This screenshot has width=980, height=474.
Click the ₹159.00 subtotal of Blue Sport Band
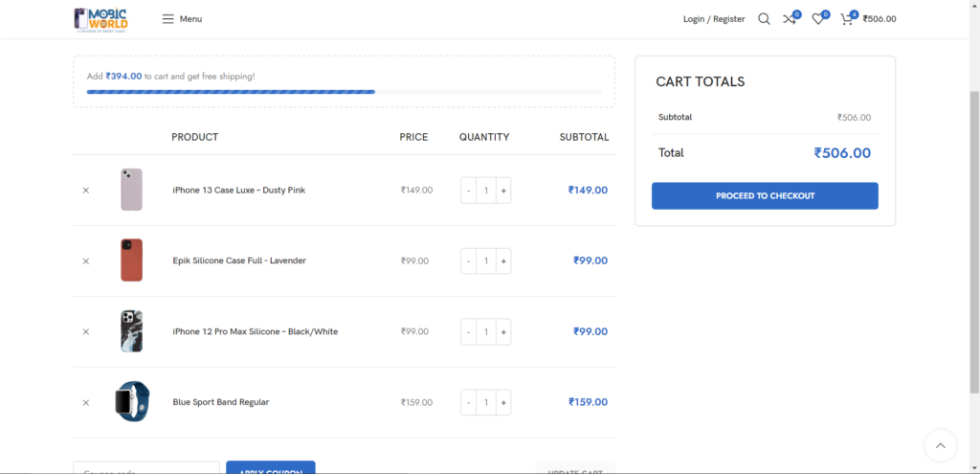pyautogui.click(x=589, y=402)
